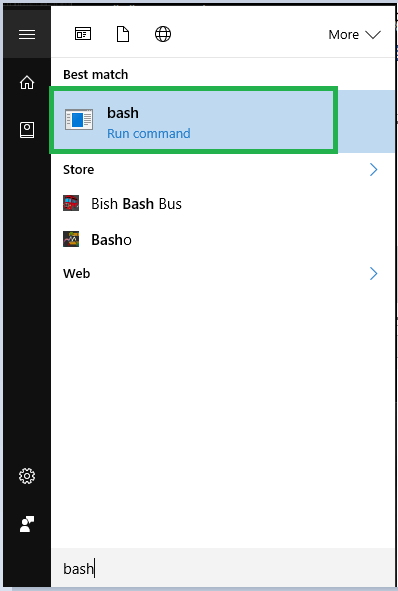This screenshot has height=591, width=398.
Task: Open the Feedback person icon in the sidebar
Action: [27, 524]
